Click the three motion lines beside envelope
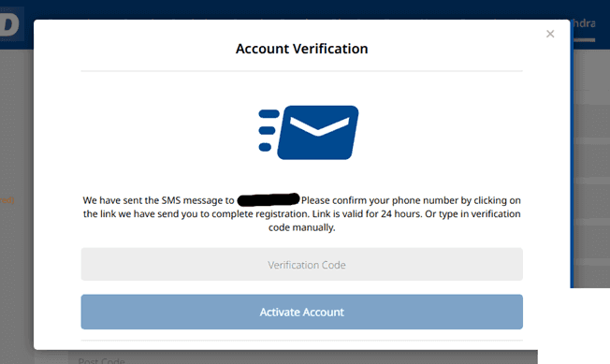 click(x=269, y=130)
